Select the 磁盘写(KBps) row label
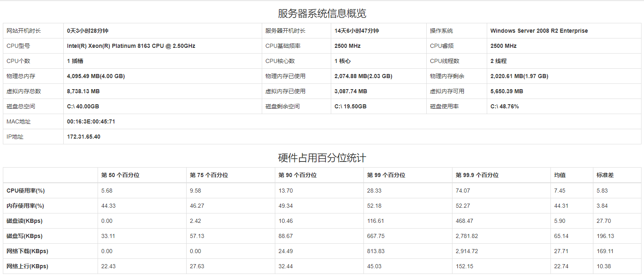644x276 pixels. 25,236
